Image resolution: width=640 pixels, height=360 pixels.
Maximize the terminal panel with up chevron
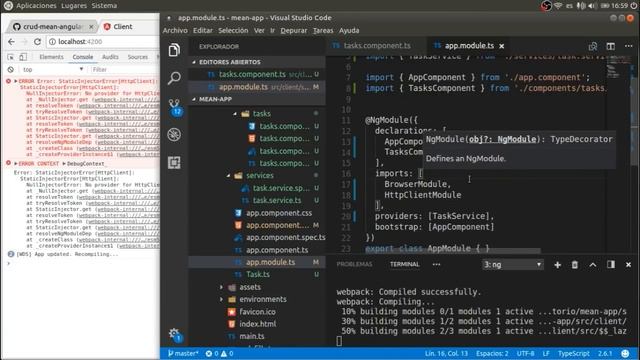593,265
